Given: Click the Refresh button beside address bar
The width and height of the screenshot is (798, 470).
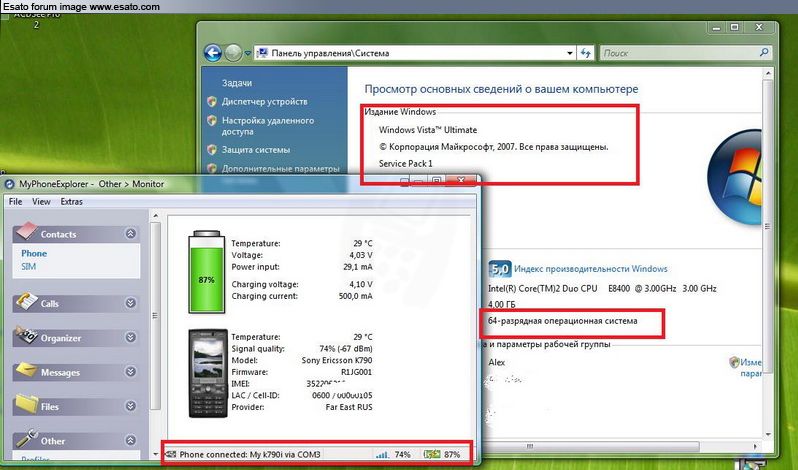Looking at the screenshot, I should (585, 53).
